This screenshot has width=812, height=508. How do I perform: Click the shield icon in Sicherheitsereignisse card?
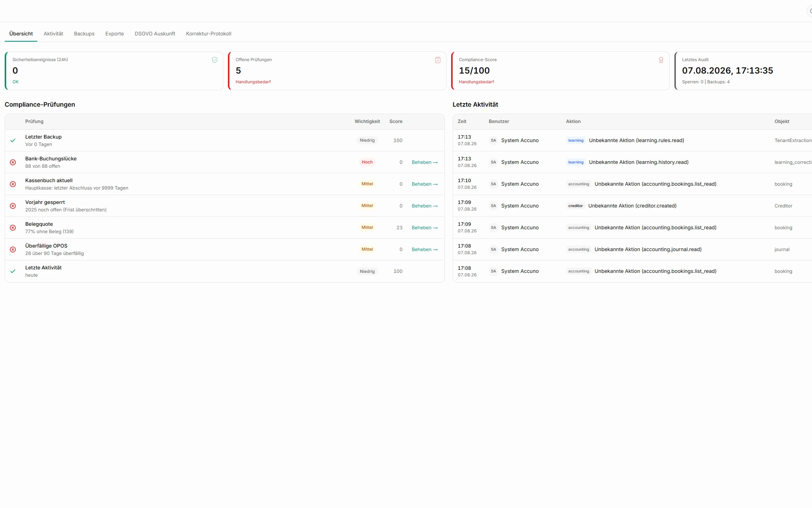point(215,60)
